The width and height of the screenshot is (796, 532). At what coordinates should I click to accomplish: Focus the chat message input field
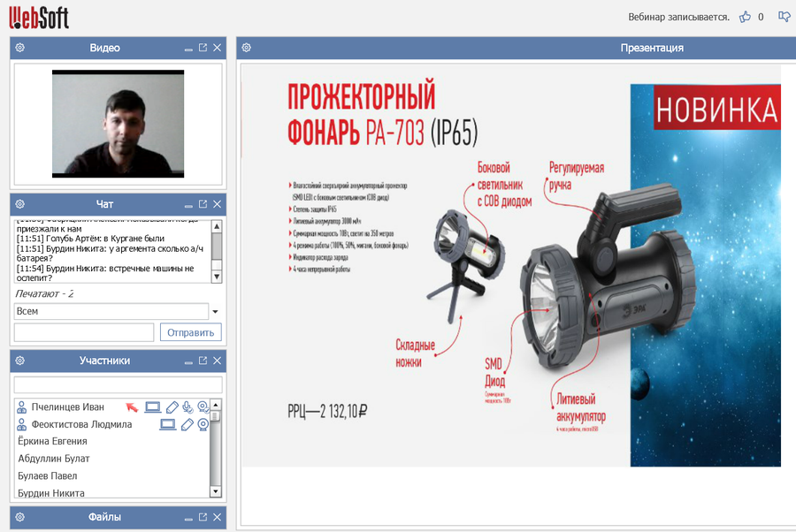(84, 332)
